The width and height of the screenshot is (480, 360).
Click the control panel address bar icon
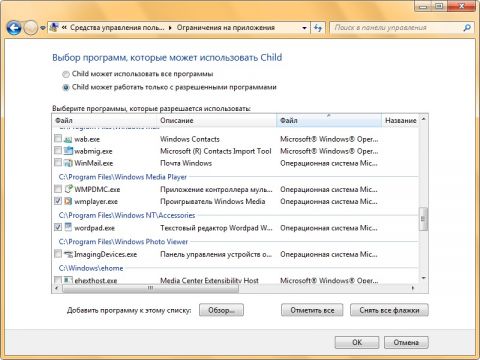point(54,27)
